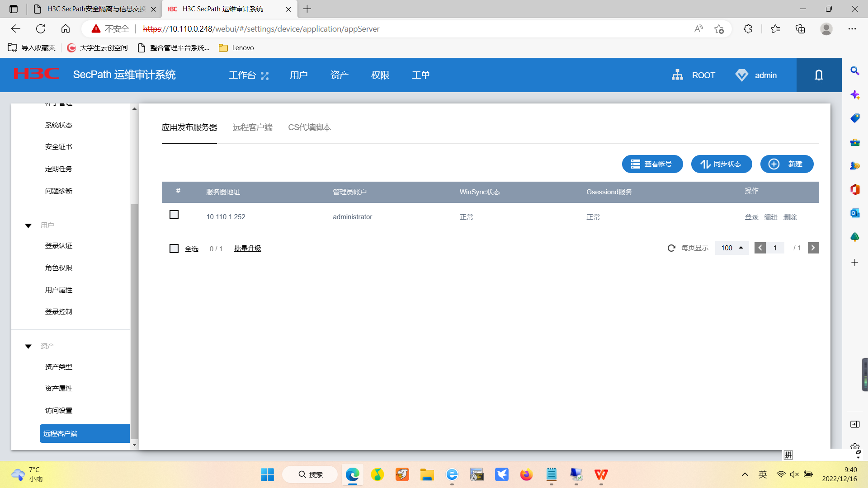The width and height of the screenshot is (868, 488).
Task: Open Firefox from the taskbar
Action: point(526,475)
